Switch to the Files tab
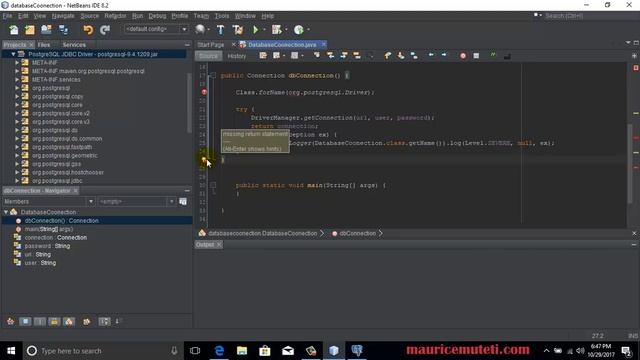The width and height of the screenshot is (640, 360). tap(44, 45)
